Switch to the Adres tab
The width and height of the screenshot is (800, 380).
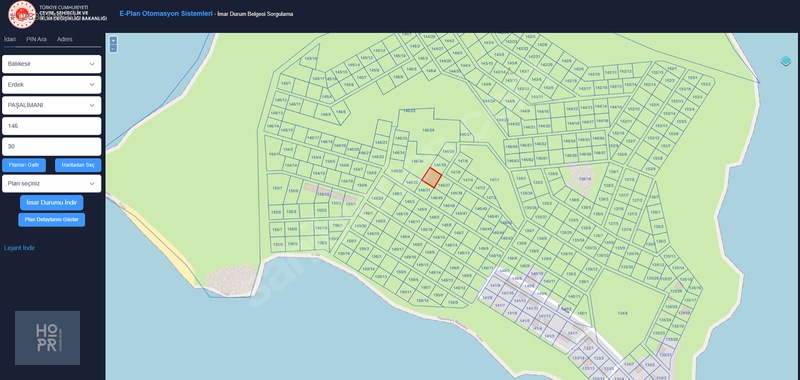[x=64, y=39]
